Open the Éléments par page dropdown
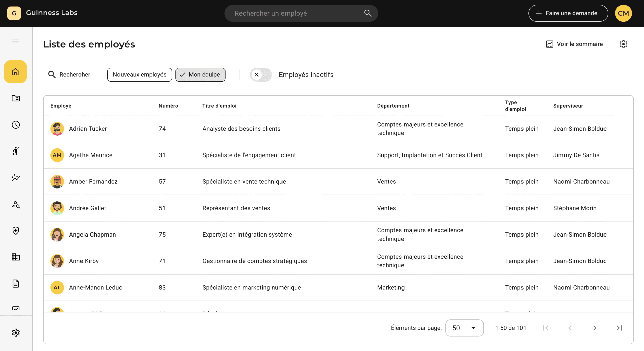This screenshot has height=351, width=644. pos(464,328)
